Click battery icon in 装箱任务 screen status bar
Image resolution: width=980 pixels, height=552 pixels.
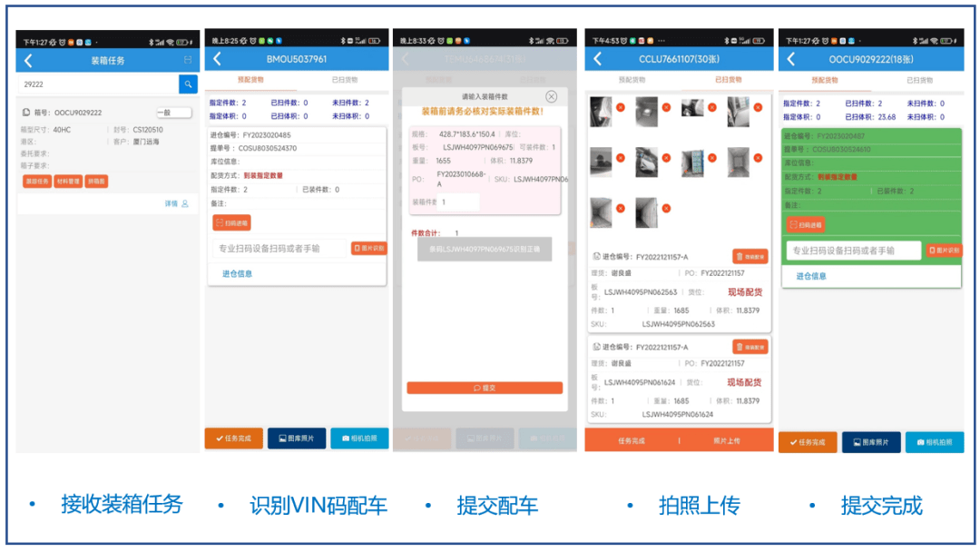(x=181, y=43)
